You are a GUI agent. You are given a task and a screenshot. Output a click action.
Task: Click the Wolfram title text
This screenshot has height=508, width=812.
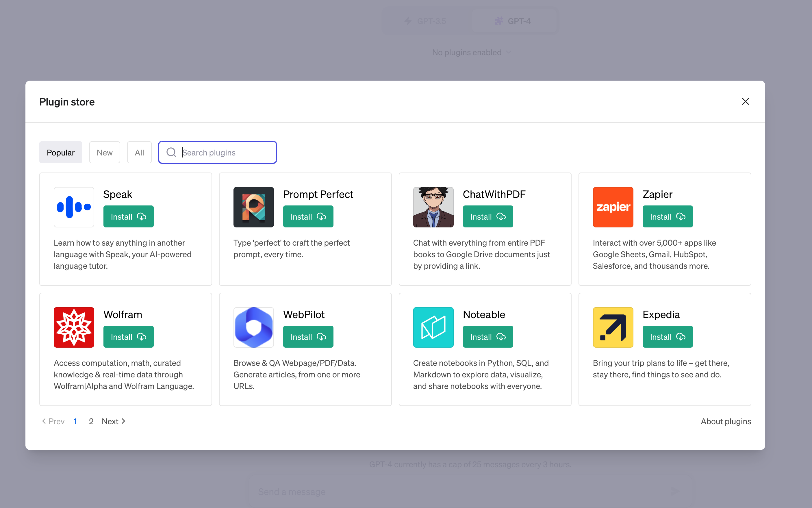click(x=123, y=314)
